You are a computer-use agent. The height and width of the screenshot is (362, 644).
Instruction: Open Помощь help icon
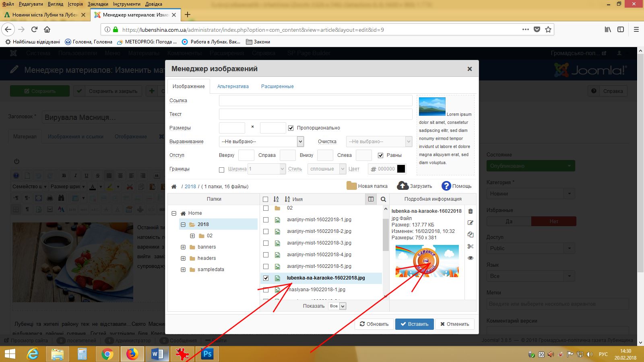pos(456,186)
